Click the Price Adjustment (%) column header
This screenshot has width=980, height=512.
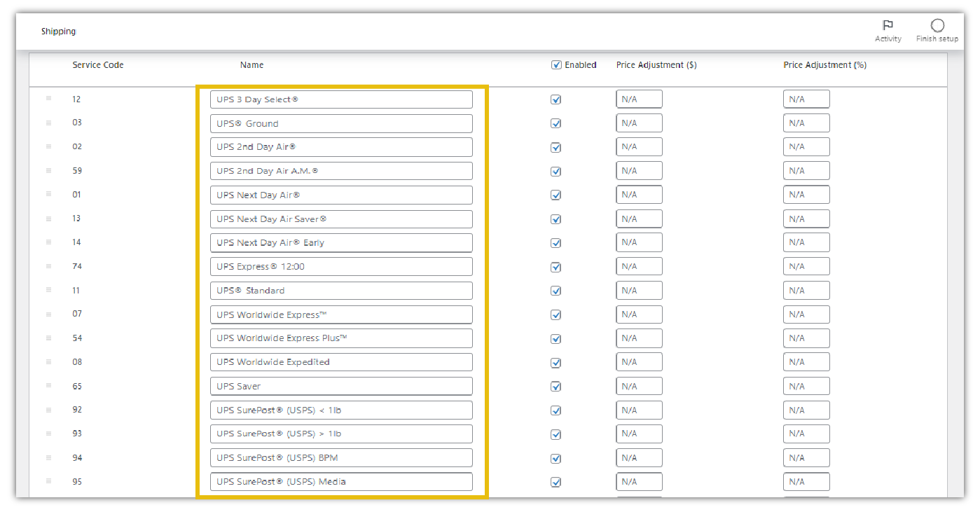[824, 65]
